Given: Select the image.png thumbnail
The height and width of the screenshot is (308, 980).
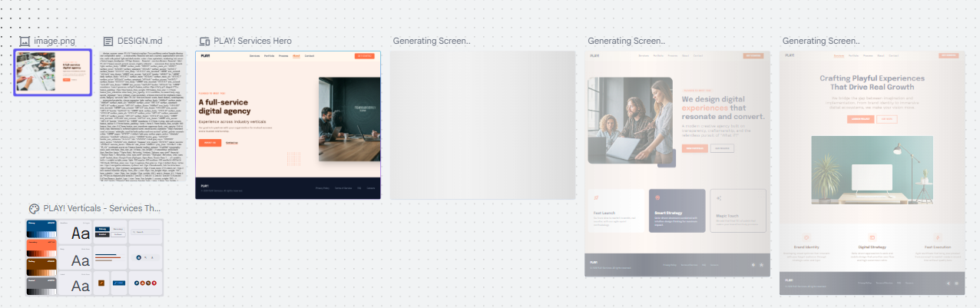Looking at the screenshot, I should pos(53,73).
